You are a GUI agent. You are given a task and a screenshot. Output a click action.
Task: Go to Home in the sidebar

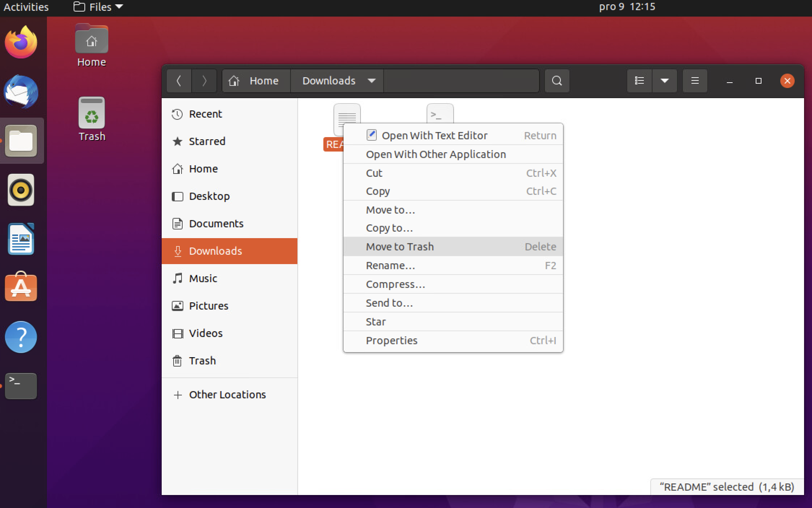(230, 169)
